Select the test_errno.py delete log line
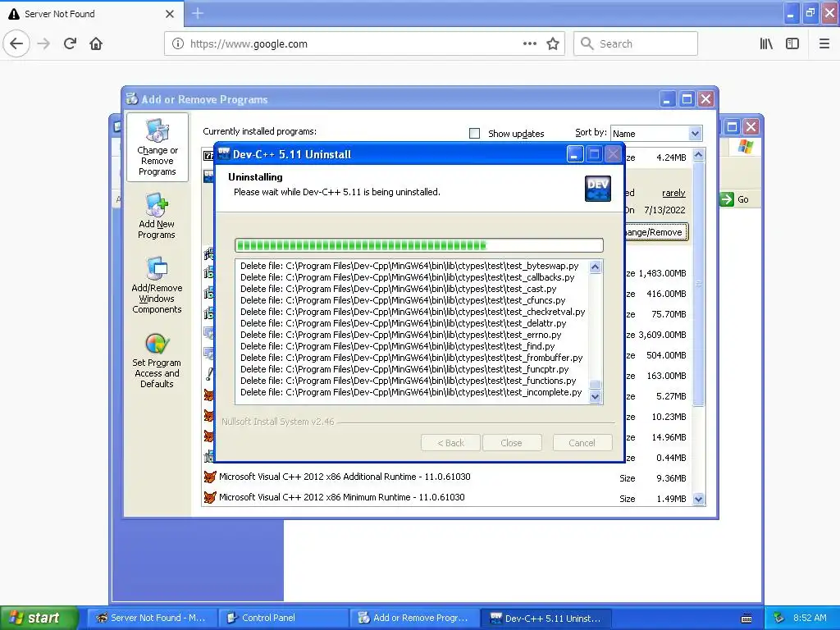This screenshot has height=630, width=840. pos(400,335)
